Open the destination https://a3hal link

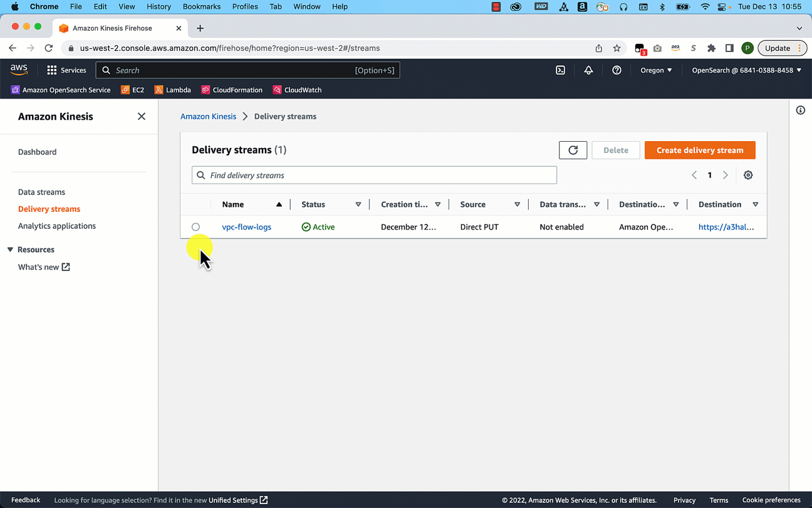[726, 227]
